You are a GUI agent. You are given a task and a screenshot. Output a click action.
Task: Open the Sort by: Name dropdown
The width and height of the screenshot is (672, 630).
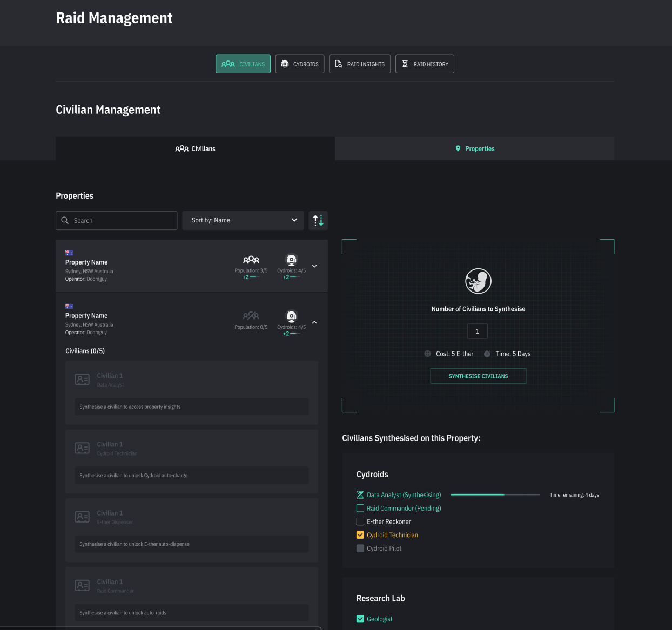tap(244, 220)
